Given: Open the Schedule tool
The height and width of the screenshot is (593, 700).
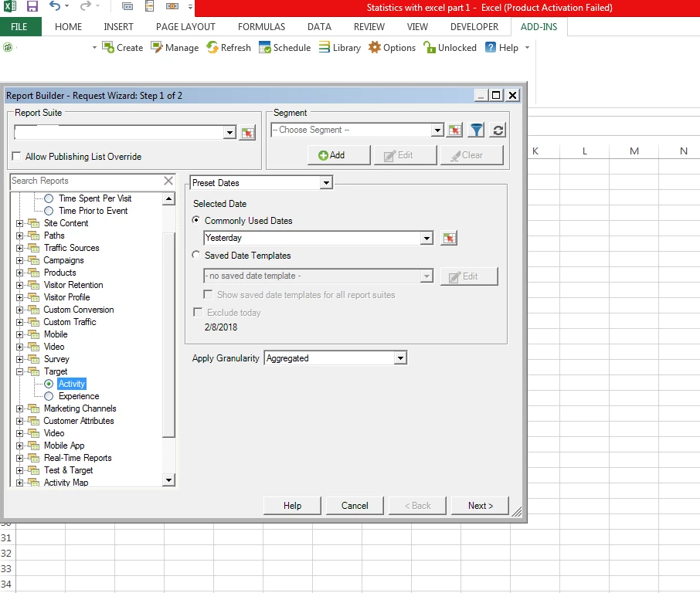Looking at the screenshot, I should 265,47.
